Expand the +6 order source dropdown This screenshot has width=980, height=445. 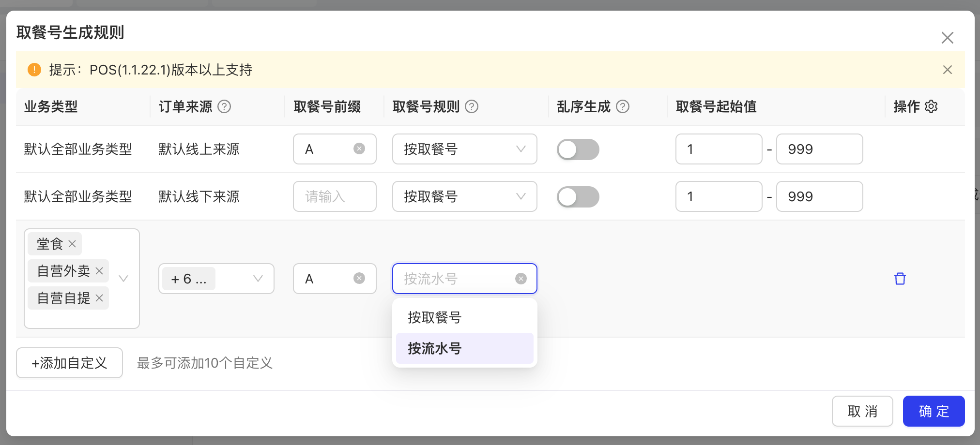click(x=216, y=279)
